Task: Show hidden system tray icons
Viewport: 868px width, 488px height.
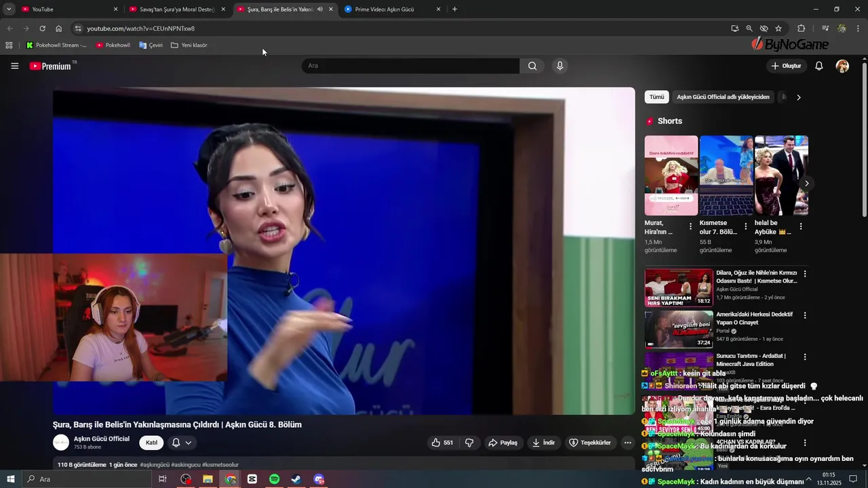Action: point(808,479)
